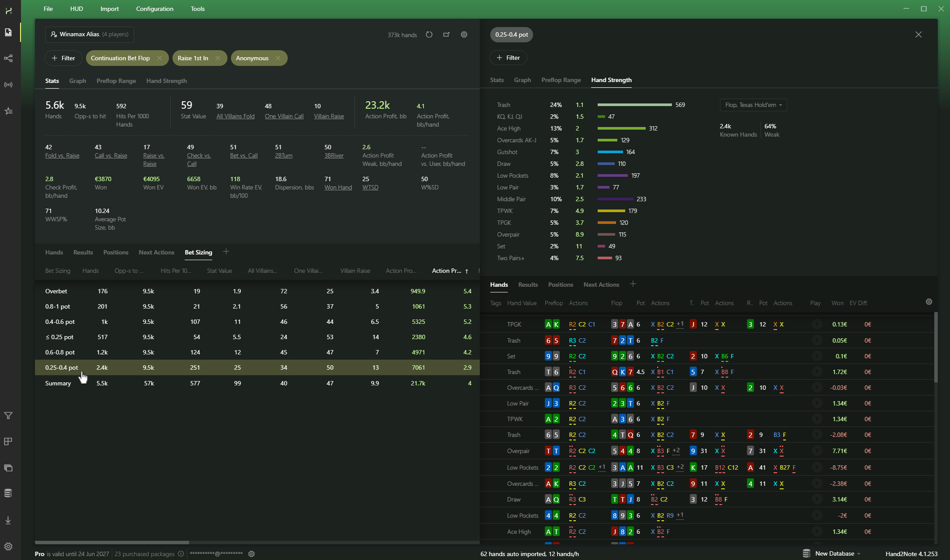Select the Overbet row
950x560 pixels.
point(257,291)
